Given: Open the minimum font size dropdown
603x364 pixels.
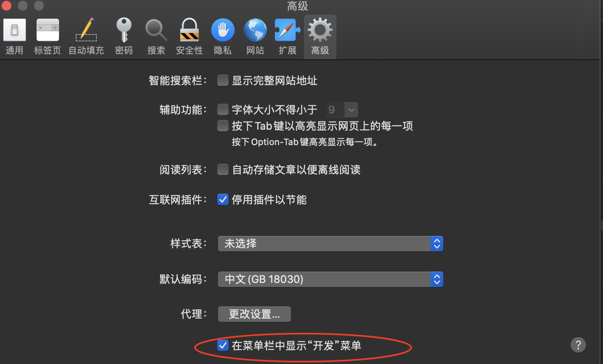Looking at the screenshot, I should tap(342, 109).
